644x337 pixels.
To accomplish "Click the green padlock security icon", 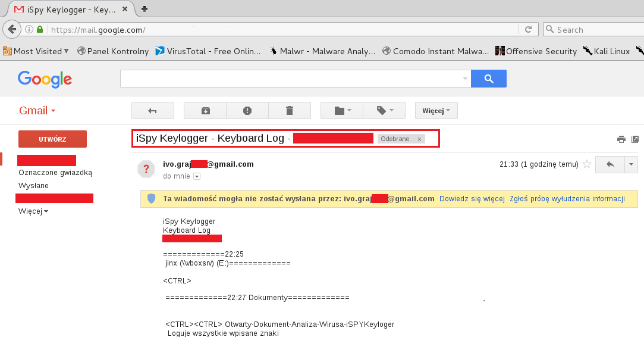I will pos(40,29).
